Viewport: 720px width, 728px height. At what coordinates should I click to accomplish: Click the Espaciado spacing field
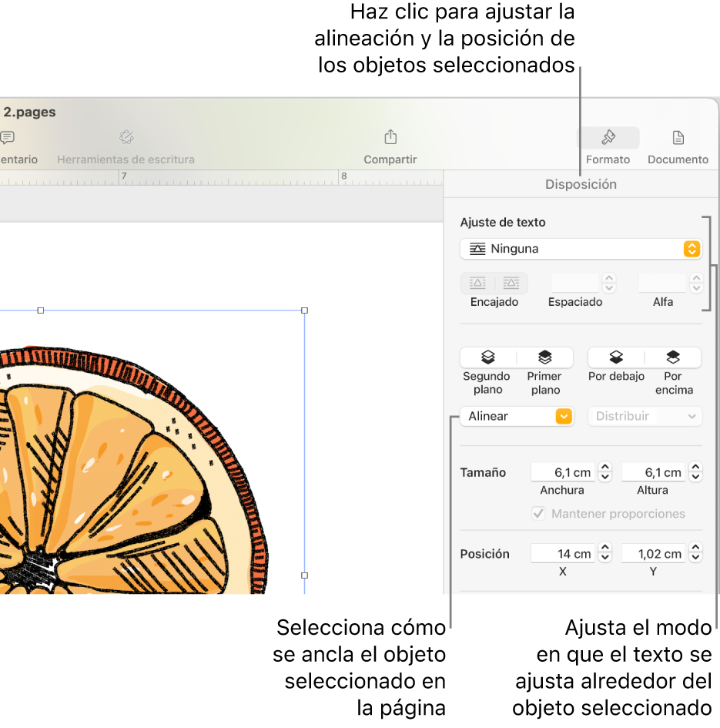(574, 283)
